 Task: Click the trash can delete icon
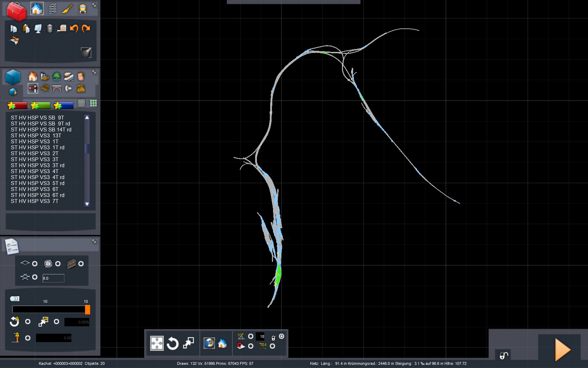[x=50, y=28]
